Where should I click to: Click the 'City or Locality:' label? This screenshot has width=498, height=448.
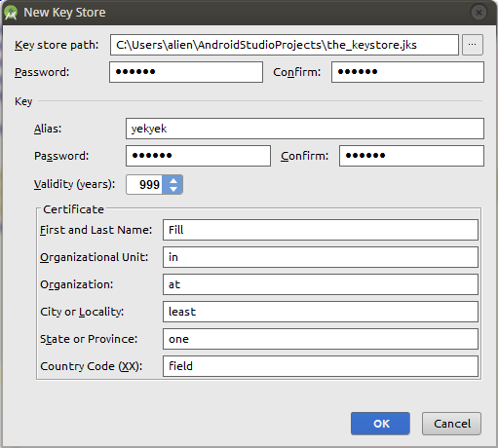[x=82, y=312]
